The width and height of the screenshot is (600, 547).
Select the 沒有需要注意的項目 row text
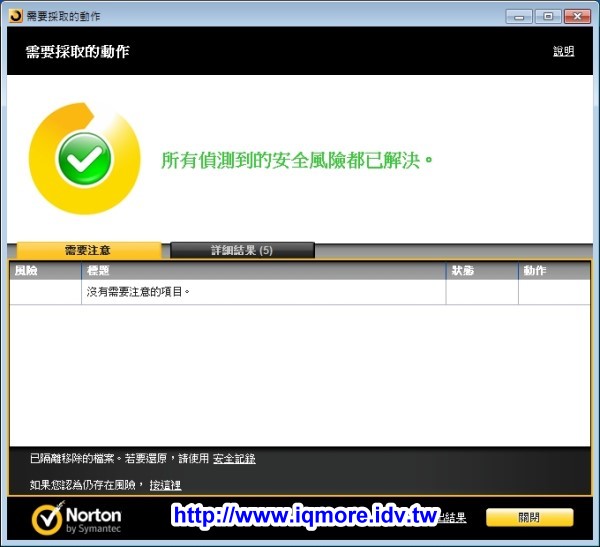pos(138,292)
